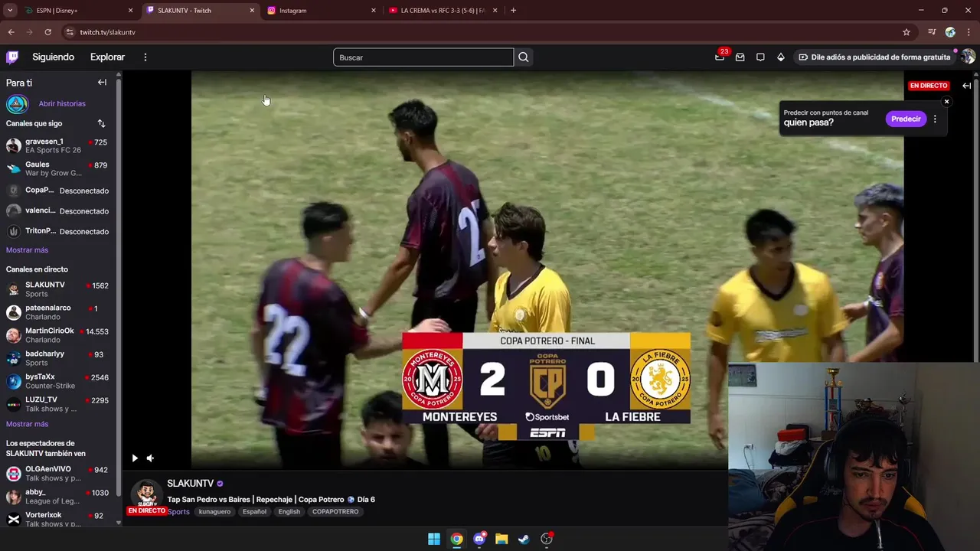Bookmark this page with star icon

(906, 32)
